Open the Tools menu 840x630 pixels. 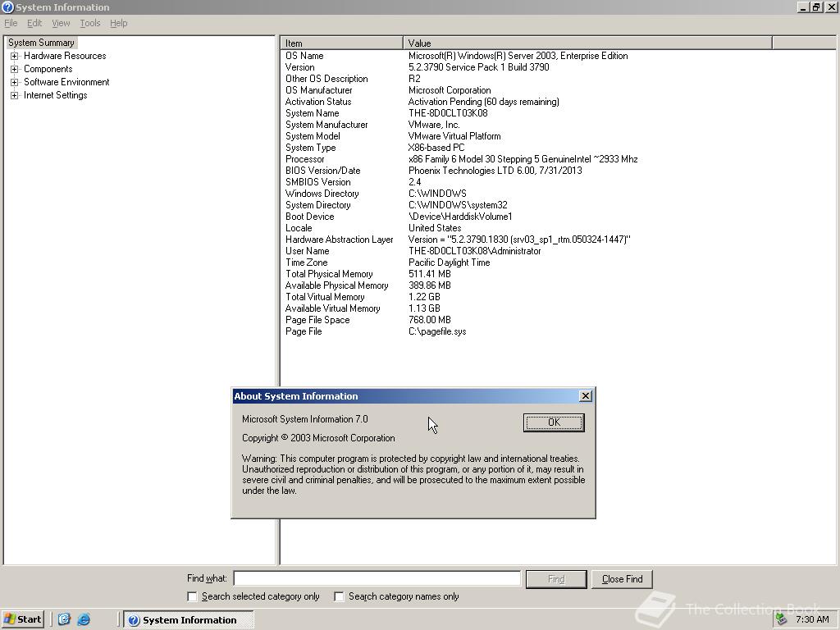tap(90, 23)
